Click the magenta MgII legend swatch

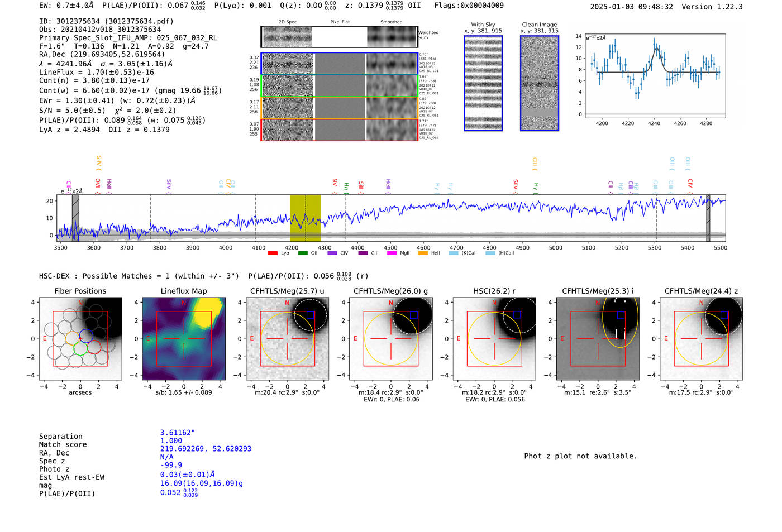click(x=392, y=253)
